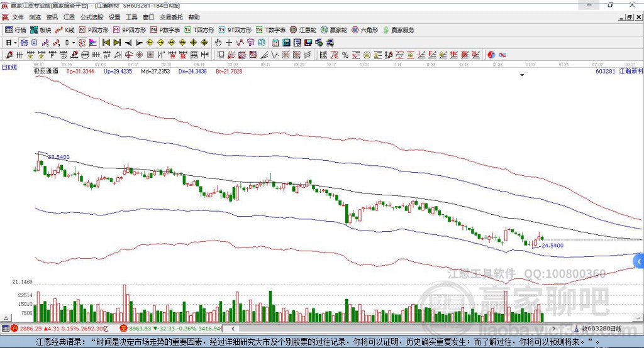Jump to first bar with skip-to-start icon
Viewport: 644px width, 348px height.
(106, 42)
